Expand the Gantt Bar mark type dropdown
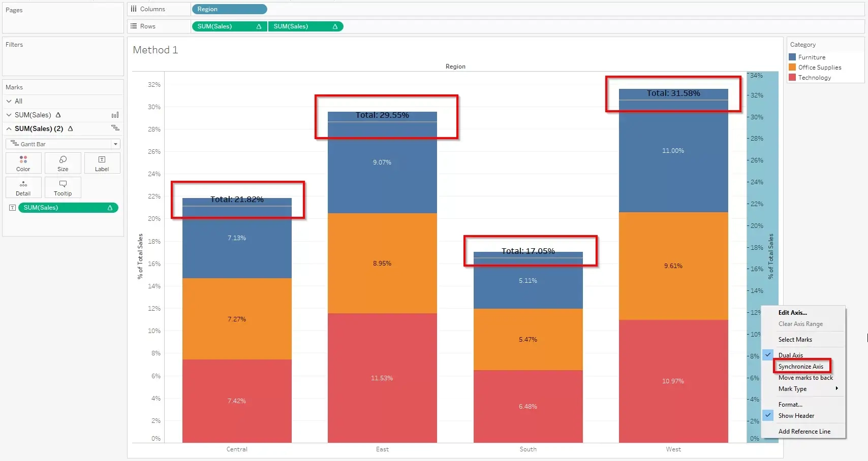 tap(115, 144)
